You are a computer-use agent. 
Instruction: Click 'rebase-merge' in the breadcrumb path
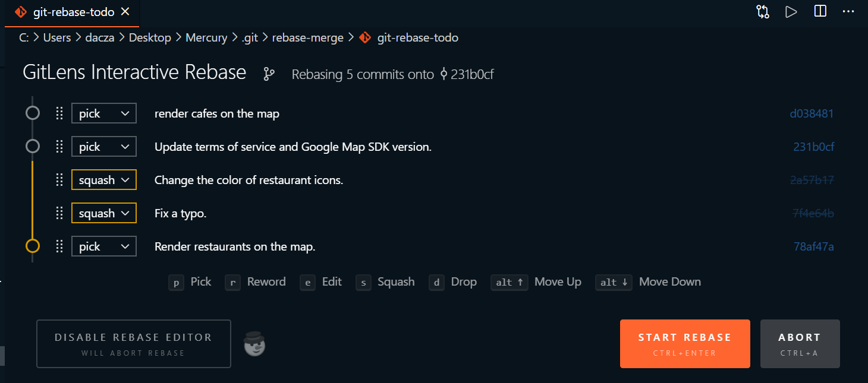pos(308,37)
